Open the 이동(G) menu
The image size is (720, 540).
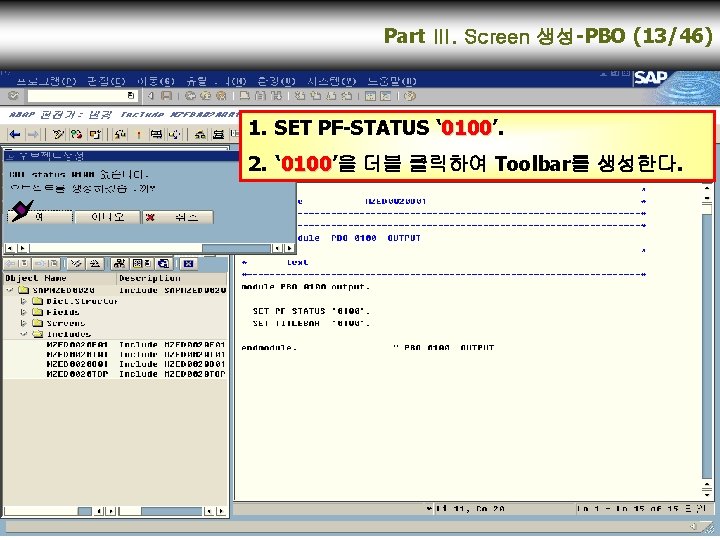(156, 82)
